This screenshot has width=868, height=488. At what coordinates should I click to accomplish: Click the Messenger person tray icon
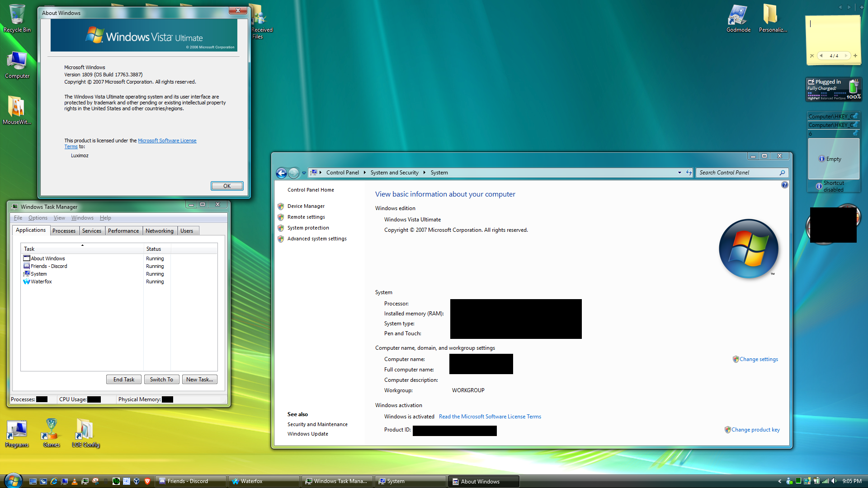[x=789, y=481]
